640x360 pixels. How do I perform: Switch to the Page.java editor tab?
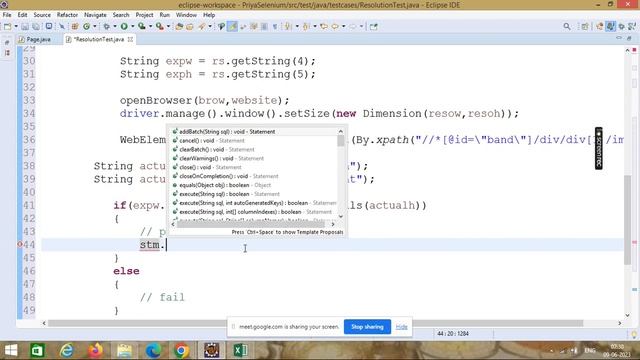[35, 40]
